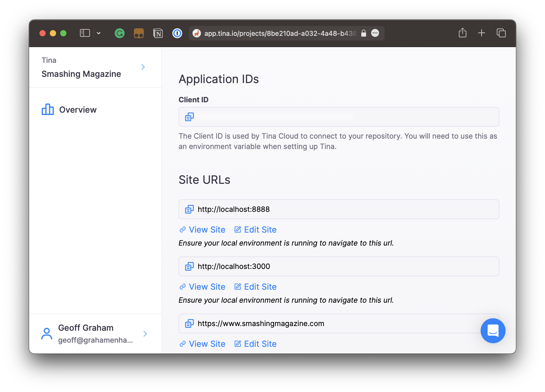The width and height of the screenshot is (545, 392).
Task: Click the 1Password extension icon
Action: click(177, 33)
